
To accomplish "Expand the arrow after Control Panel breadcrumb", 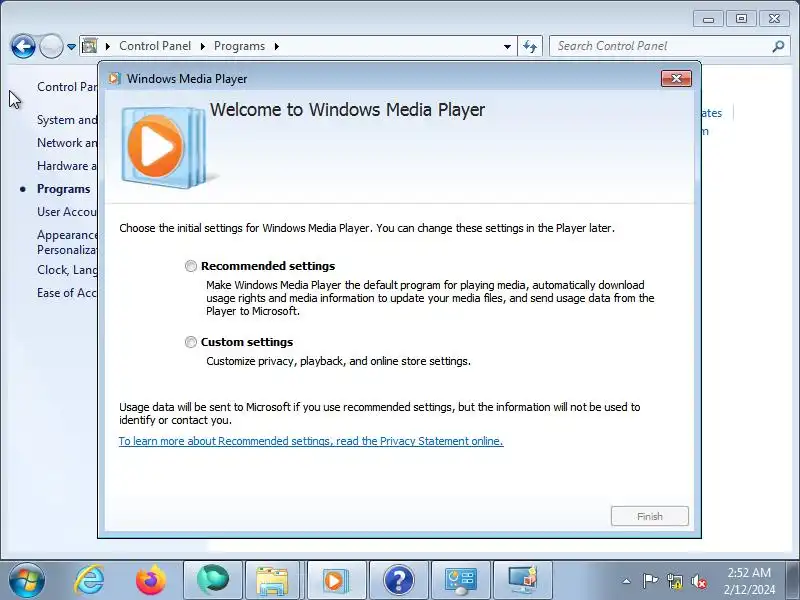I will click(203, 46).
